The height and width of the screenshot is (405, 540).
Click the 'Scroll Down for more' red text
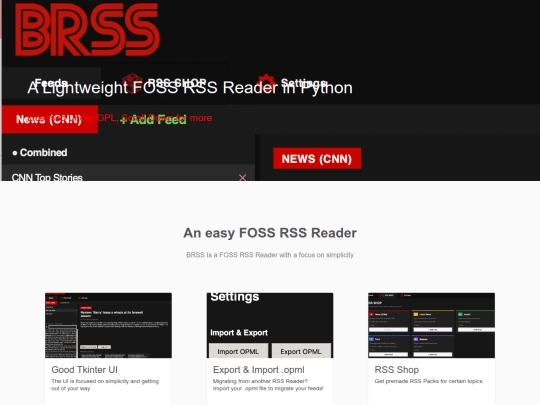tap(167, 118)
